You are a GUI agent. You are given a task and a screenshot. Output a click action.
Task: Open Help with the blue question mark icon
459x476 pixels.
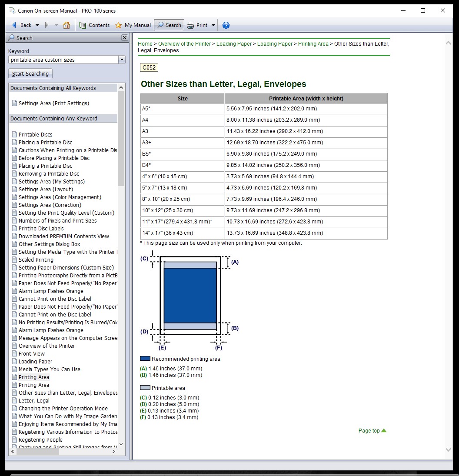(226, 25)
